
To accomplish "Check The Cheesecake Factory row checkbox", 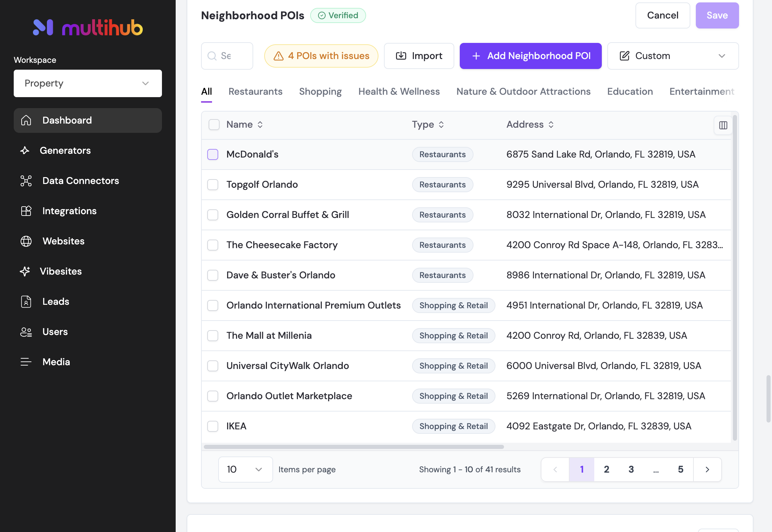I will pyautogui.click(x=213, y=245).
